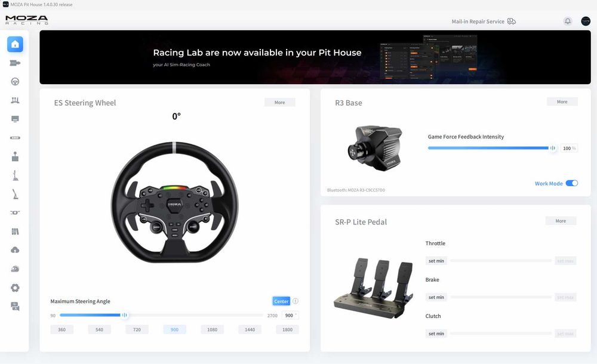The width and height of the screenshot is (597, 364).
Task: Click the R3 Base card title
Action: [x=349, y=103]
